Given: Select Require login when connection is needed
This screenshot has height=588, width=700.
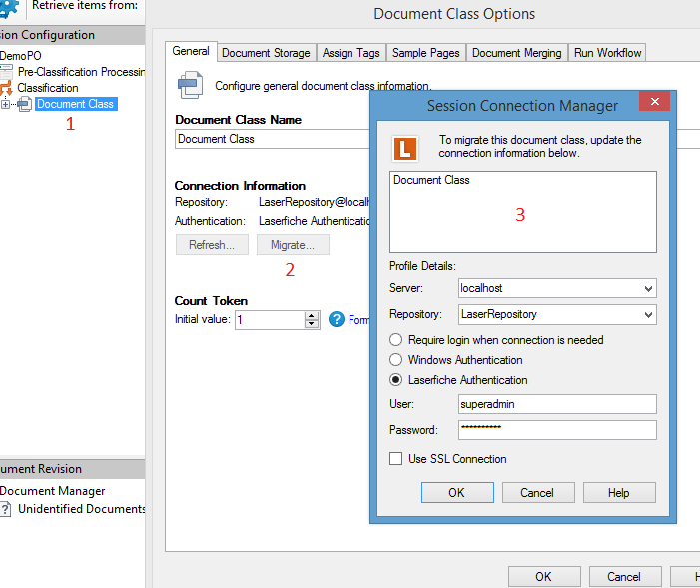Looking at the screenshot, I should 396,340.
